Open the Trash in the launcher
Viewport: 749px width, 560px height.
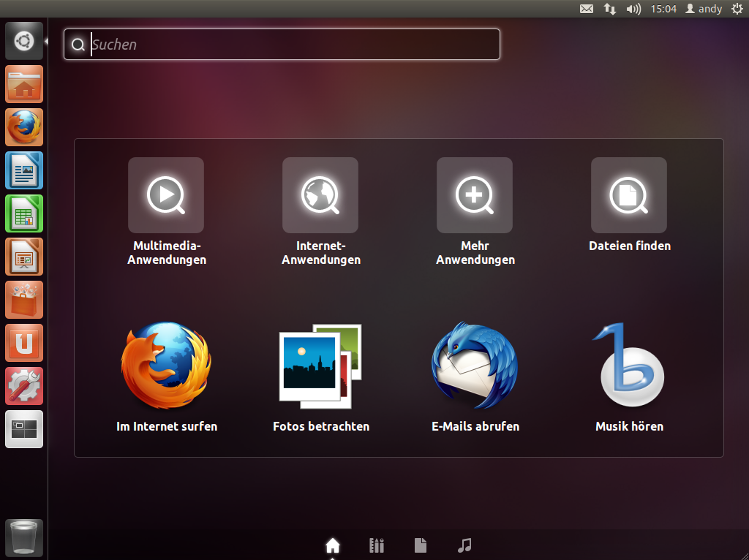24,538
